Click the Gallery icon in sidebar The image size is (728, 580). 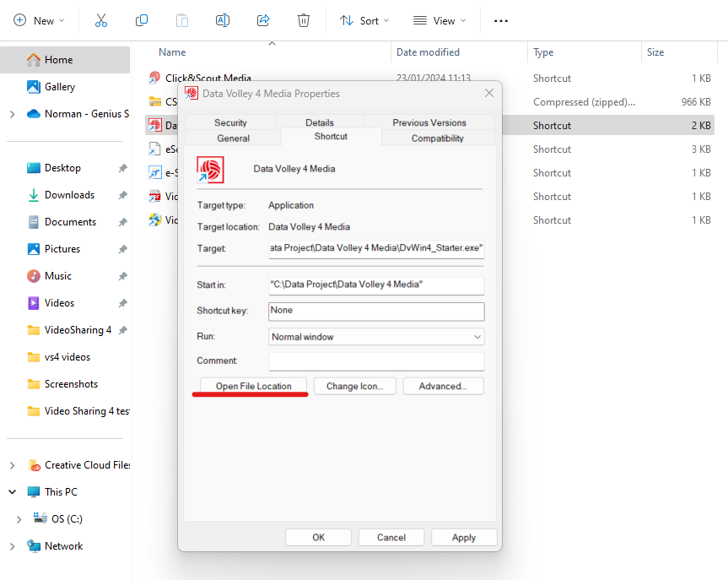click(x=34, y=87)
